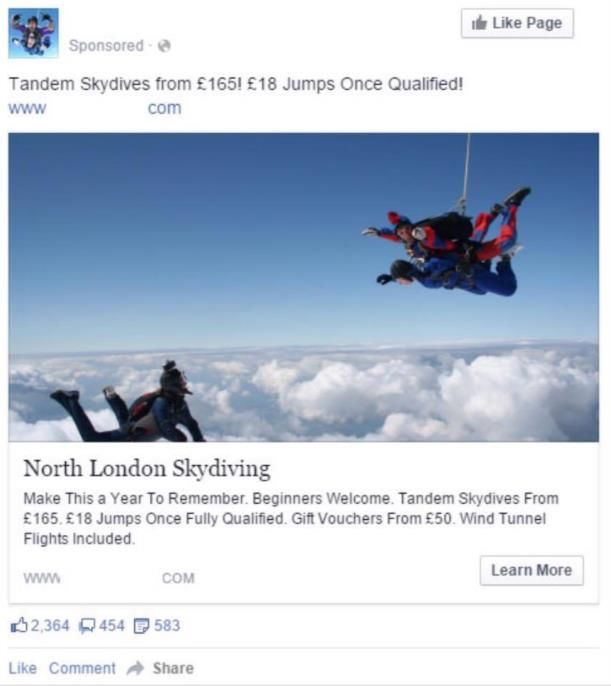
Task: Click the Learn More button
Action: (531, 570)
